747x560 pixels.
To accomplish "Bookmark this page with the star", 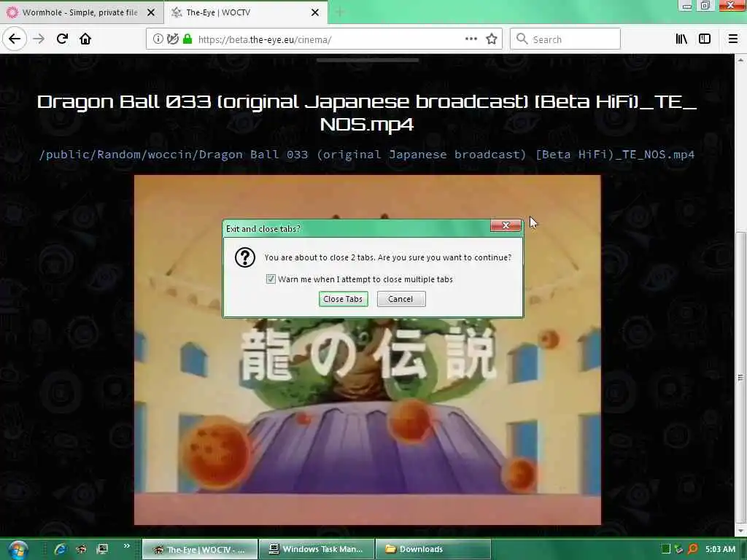I will tap(492, 39).
